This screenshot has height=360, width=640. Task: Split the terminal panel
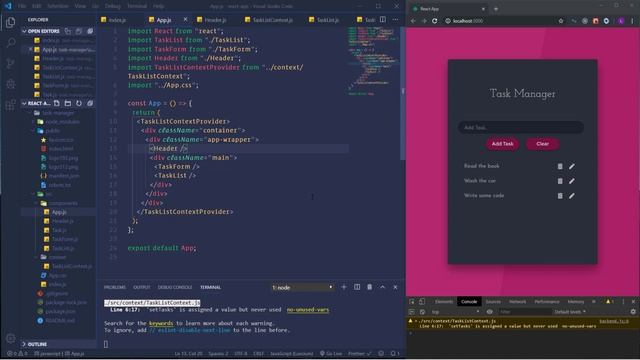357,287
